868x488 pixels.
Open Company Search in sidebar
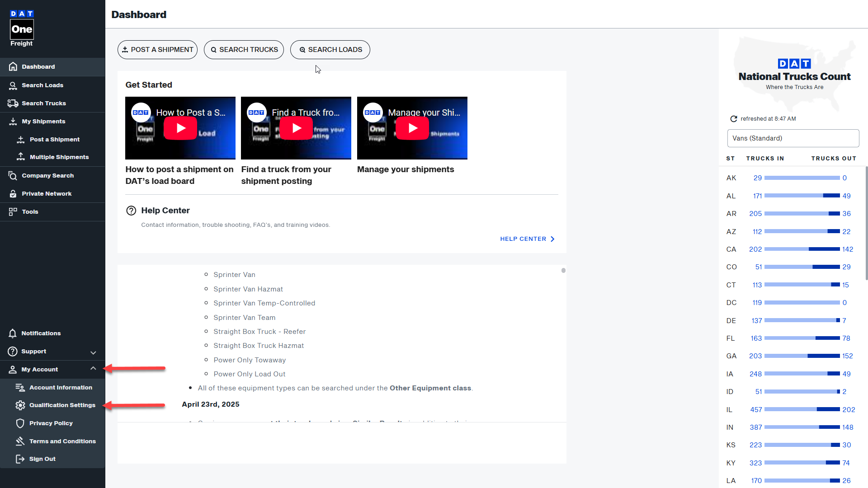tap(52, 175)
